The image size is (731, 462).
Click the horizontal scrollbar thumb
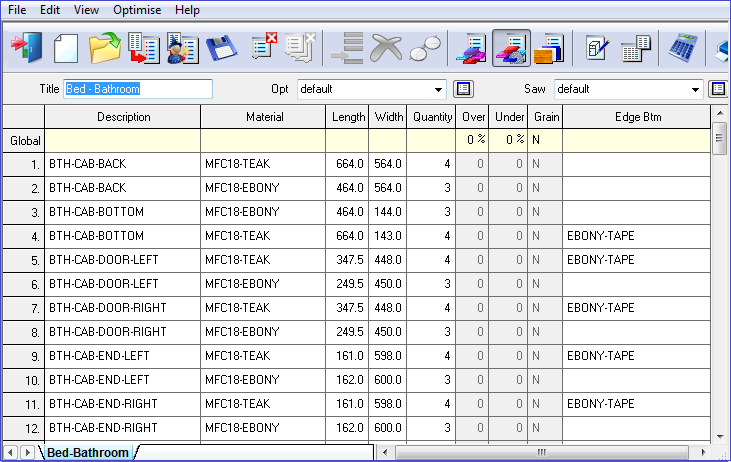tap(542, 452)
